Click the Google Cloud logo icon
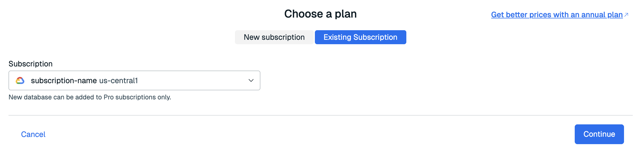 coord(20,80)
